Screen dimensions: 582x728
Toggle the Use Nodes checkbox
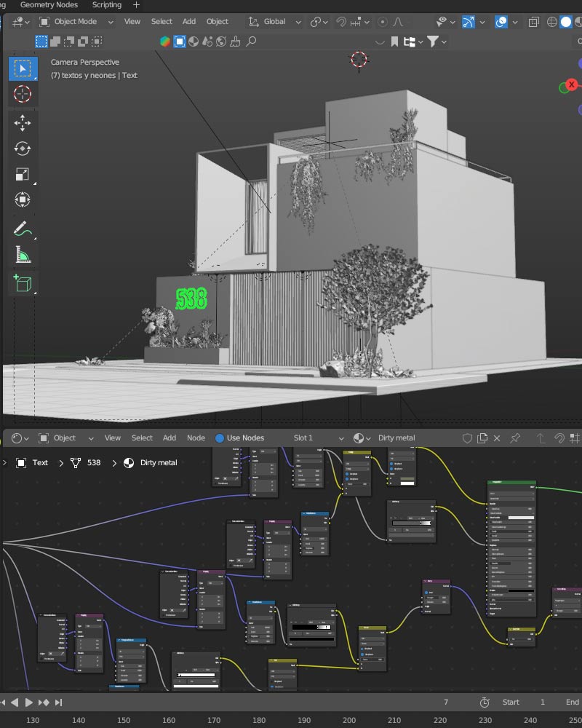[x=220, y=438]
